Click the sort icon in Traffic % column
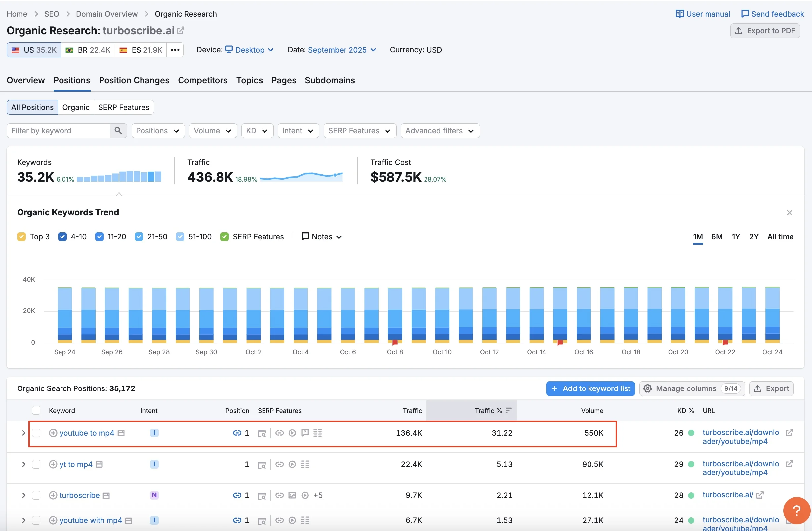812x531 pixels. coord(508,410)
